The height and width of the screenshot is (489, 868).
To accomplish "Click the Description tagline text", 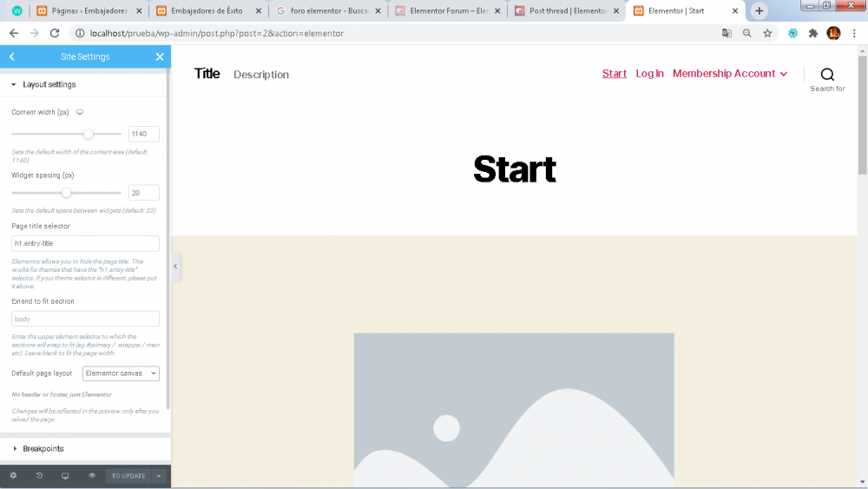I will [261, 74].
